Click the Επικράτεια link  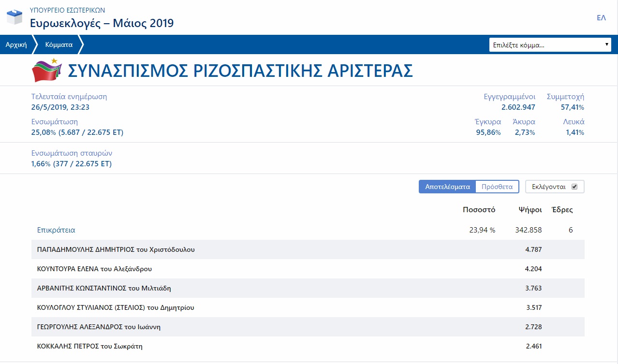coord(56,230)
